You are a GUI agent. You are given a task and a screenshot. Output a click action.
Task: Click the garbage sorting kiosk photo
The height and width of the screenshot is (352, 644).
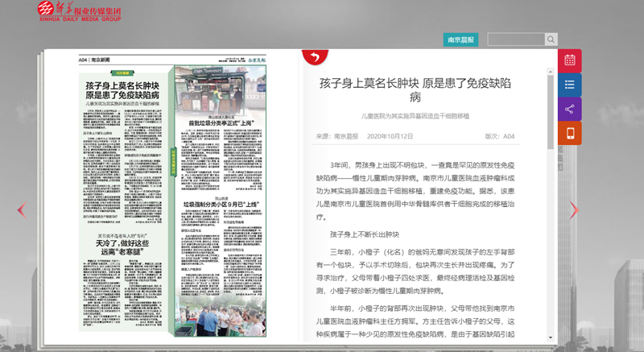click(220, 90)
